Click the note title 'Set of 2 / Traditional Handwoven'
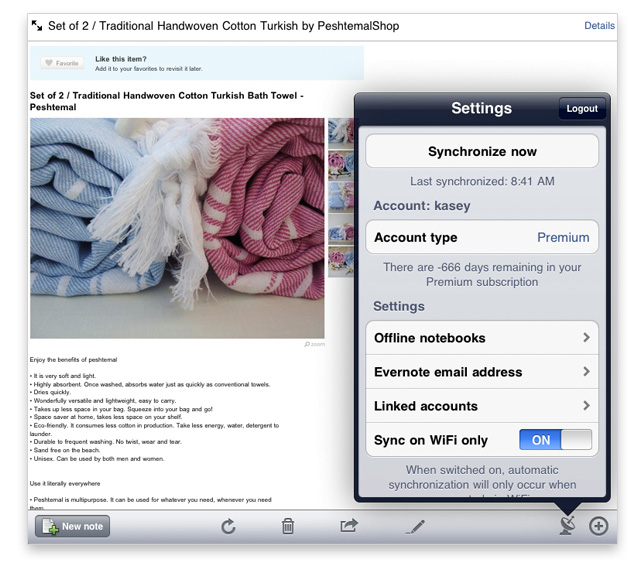 [x=224, y=26]
